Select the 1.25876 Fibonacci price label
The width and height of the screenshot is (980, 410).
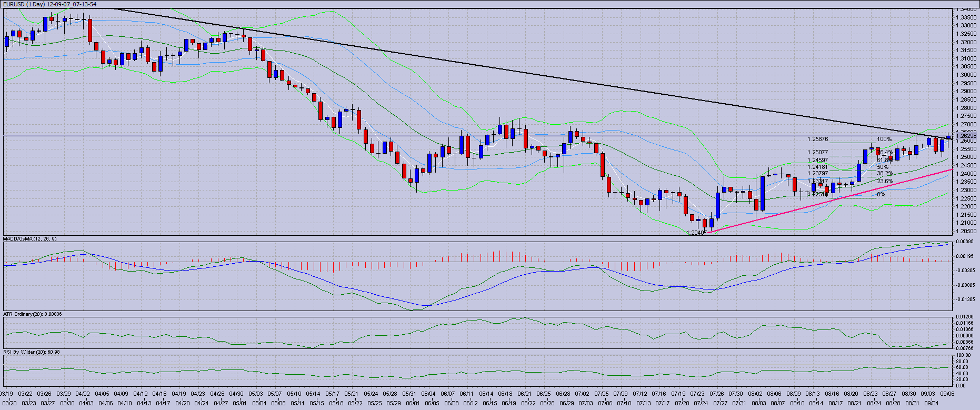click(x=817, y=139)
